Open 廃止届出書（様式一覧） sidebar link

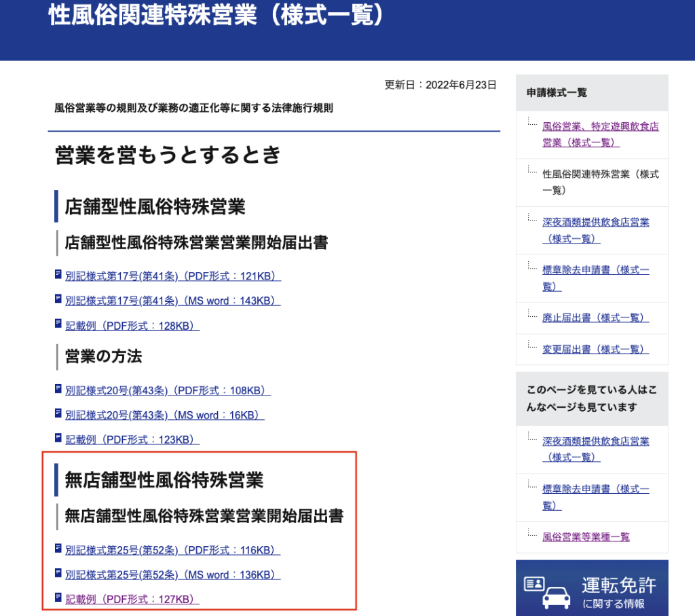[595, 317]
